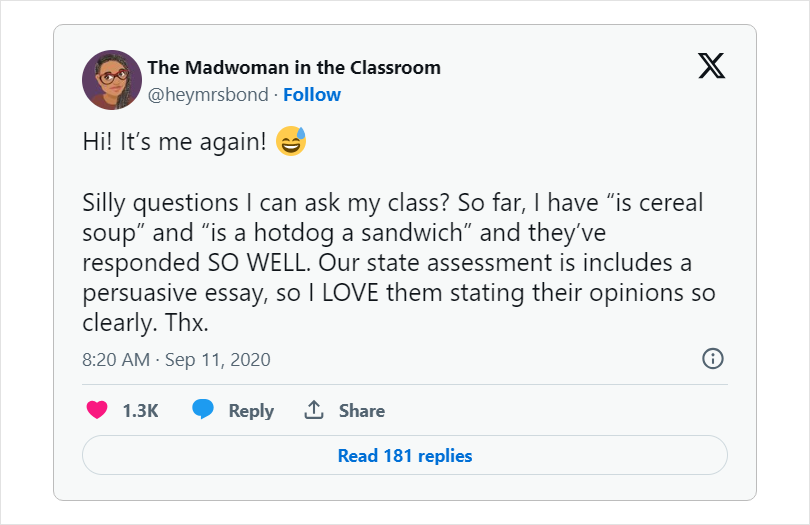Click the share upload arrow icon
This screenshot has width=810, height=525.
tap(314, 410)
